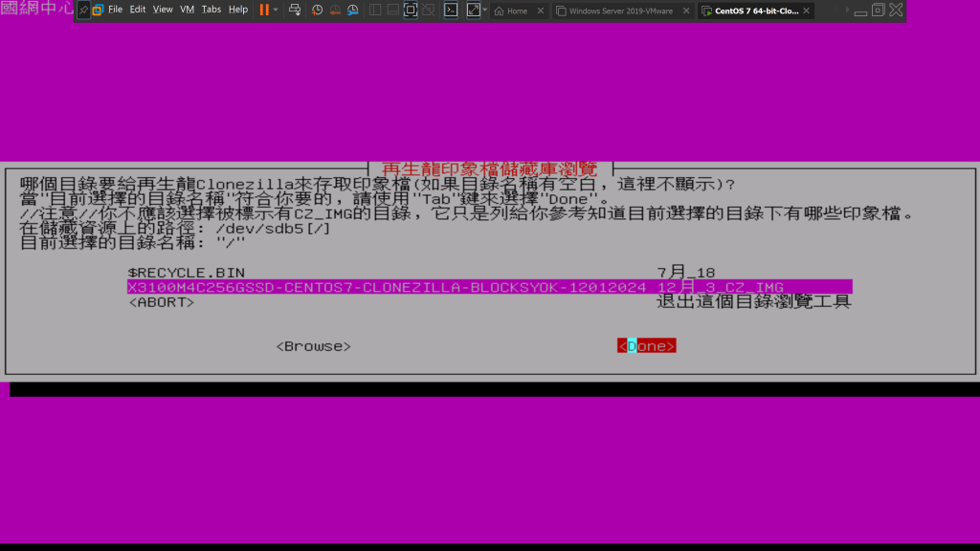Open the Tabs menu
The height and width of the screenshot is (551, 980).
click(211, 10)
